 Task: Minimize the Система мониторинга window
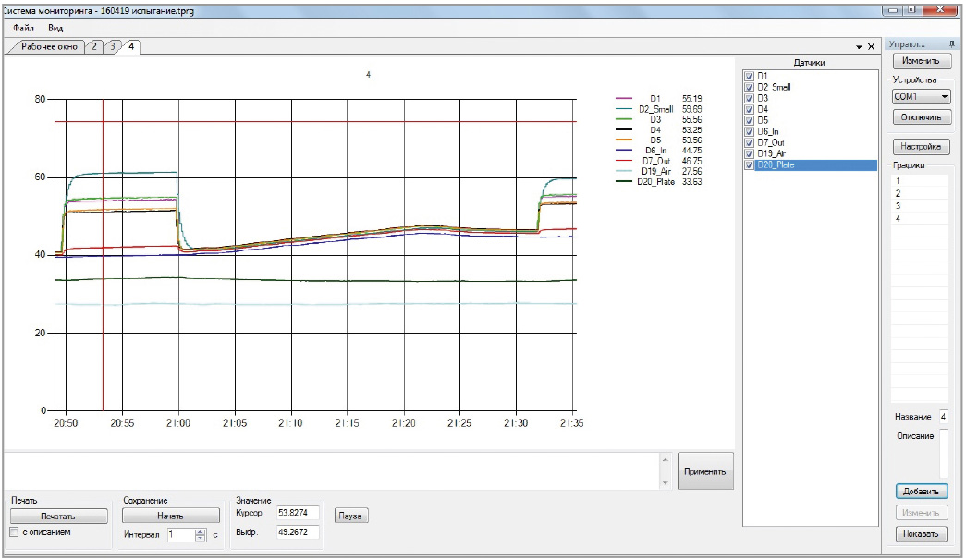pyautogui.click(x=891, y=10)
